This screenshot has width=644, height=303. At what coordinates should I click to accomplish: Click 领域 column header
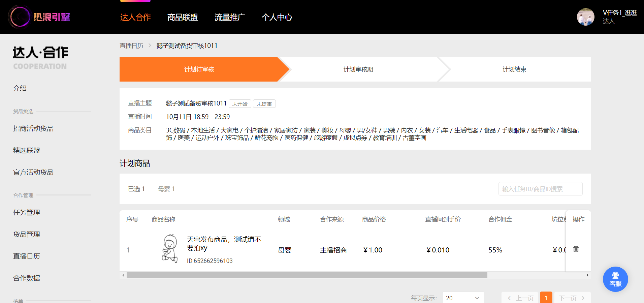[284, 219]
